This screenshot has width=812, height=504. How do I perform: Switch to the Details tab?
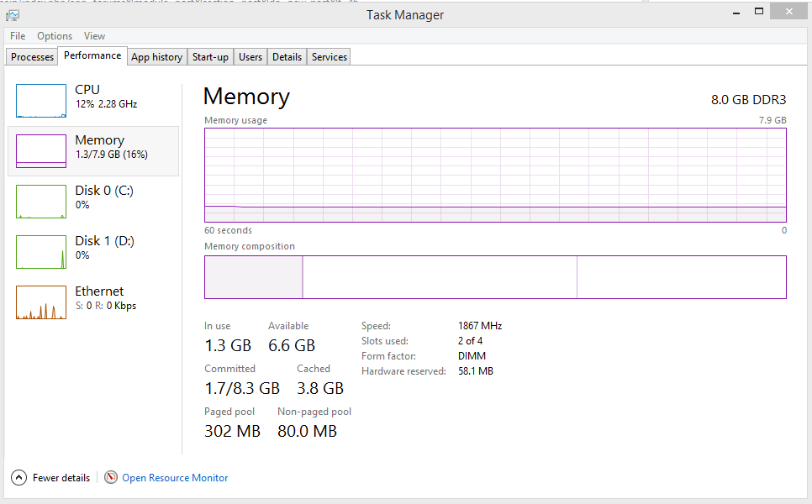pos(287,57)
